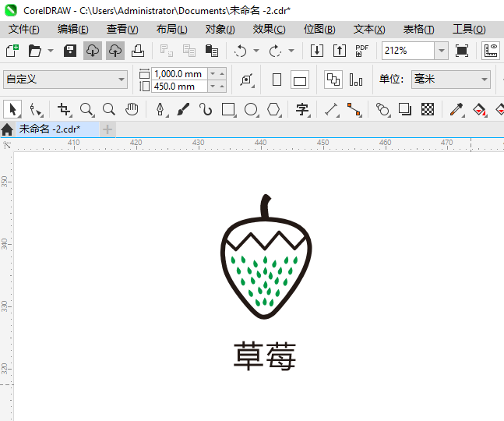Click the Export icon
This screenshot has width=504, height=421.
coord(340,51)
